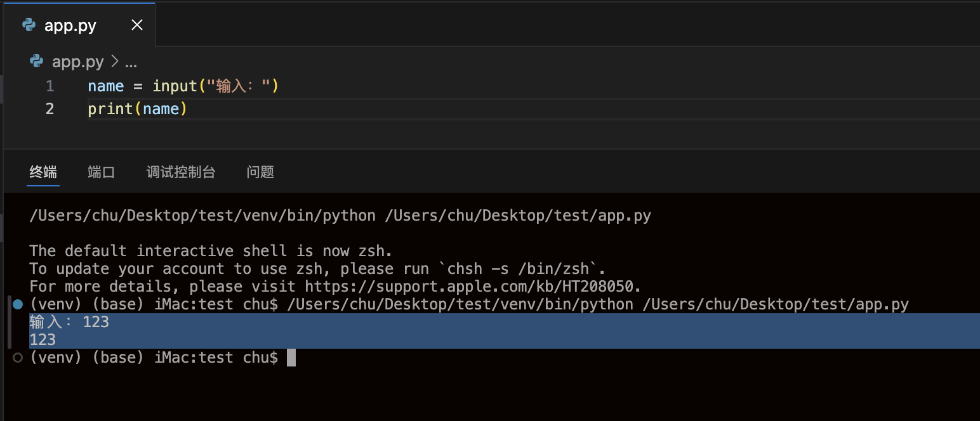980x421 pixels.
Task: Click line number 1 in the gutter
Action: 50,86
